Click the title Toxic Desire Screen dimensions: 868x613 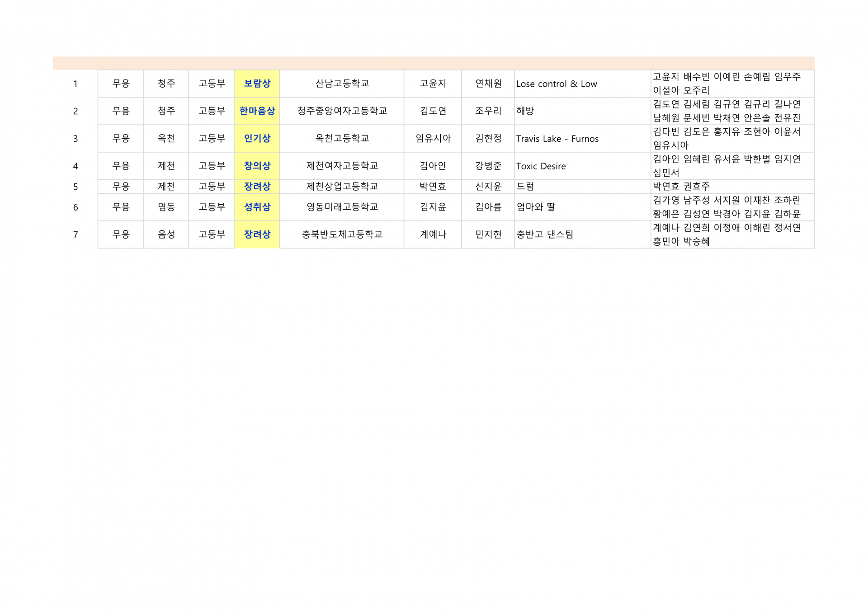[x=541, y=166]
